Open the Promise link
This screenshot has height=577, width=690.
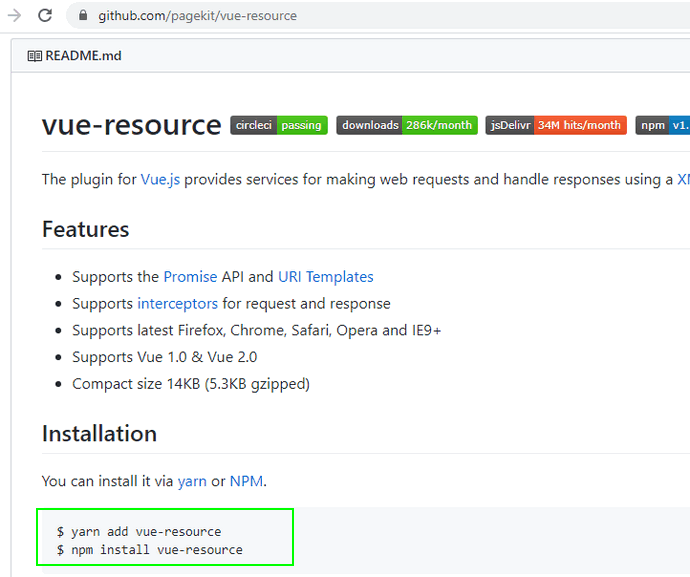tap(190, 277)
